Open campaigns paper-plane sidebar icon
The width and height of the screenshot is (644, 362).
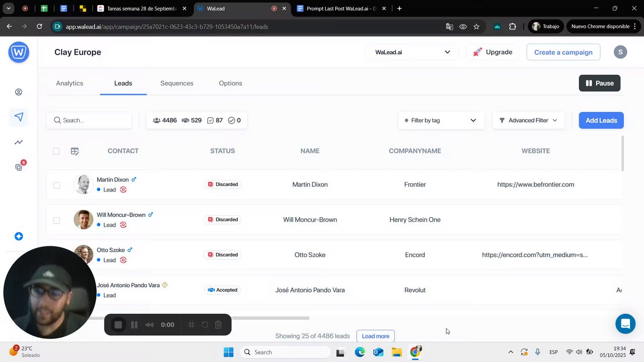pos(19,117)
